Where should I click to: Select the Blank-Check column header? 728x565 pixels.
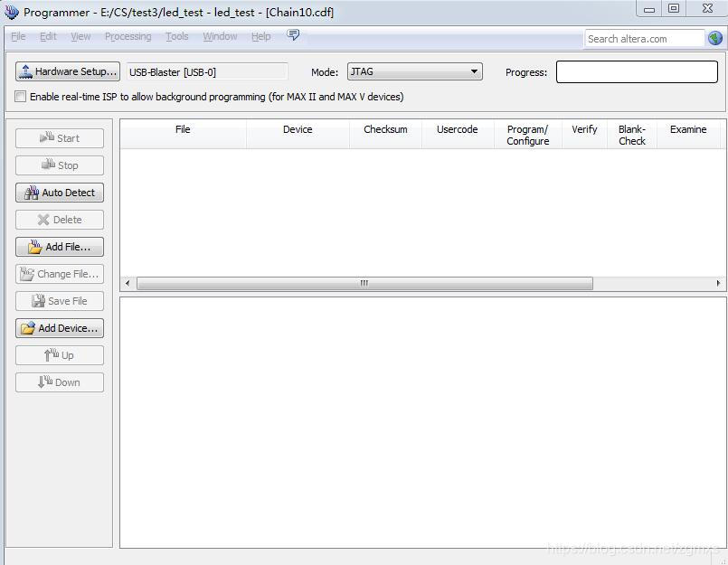(632, 135)
